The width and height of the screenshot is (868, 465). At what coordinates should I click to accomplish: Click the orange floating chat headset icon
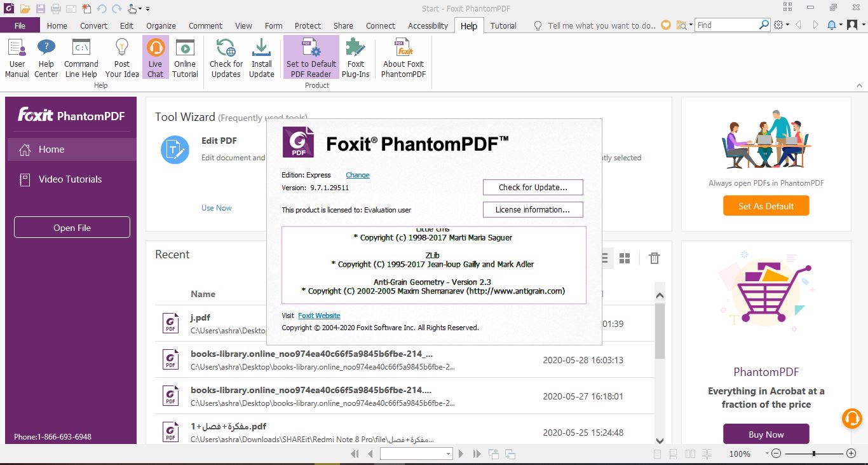pos(852,417)
